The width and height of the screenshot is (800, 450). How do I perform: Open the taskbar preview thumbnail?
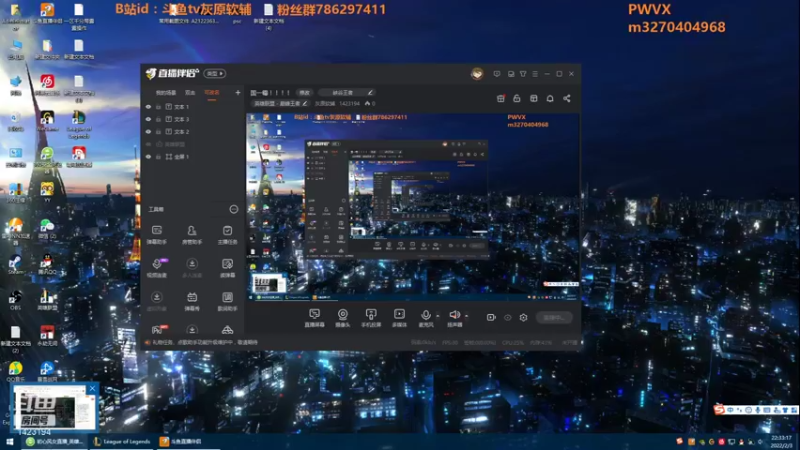[54, 407]
